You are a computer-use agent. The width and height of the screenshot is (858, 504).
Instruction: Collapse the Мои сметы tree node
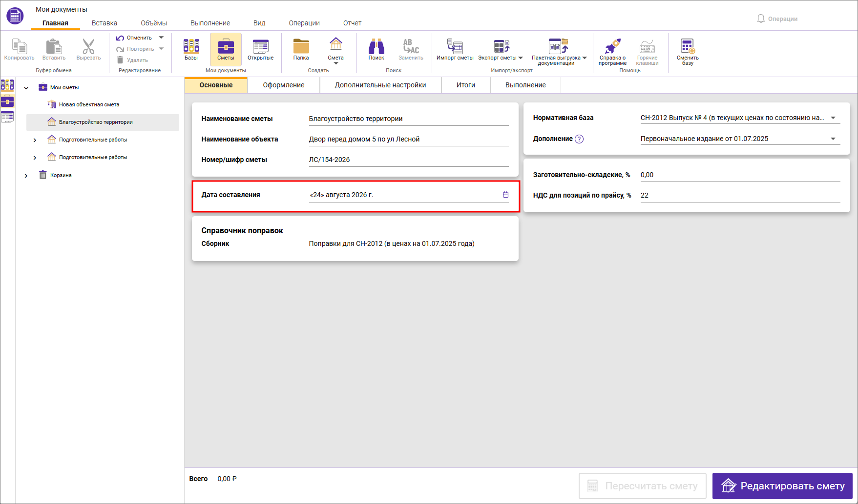click(26, 88)
